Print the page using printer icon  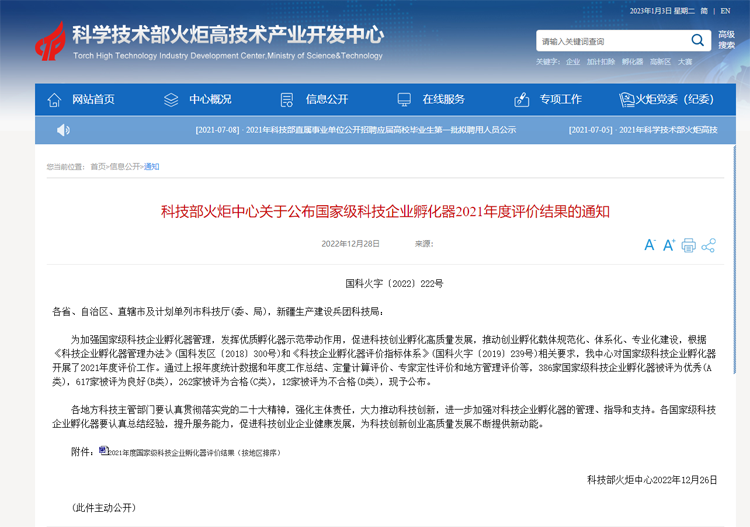(x=688, y=245)
